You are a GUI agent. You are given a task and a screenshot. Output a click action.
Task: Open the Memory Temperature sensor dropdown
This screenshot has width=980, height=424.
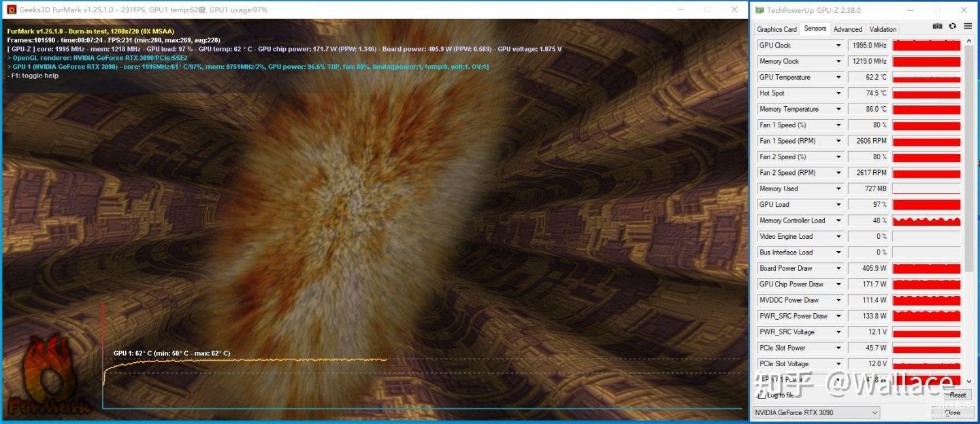pos(838,109)
